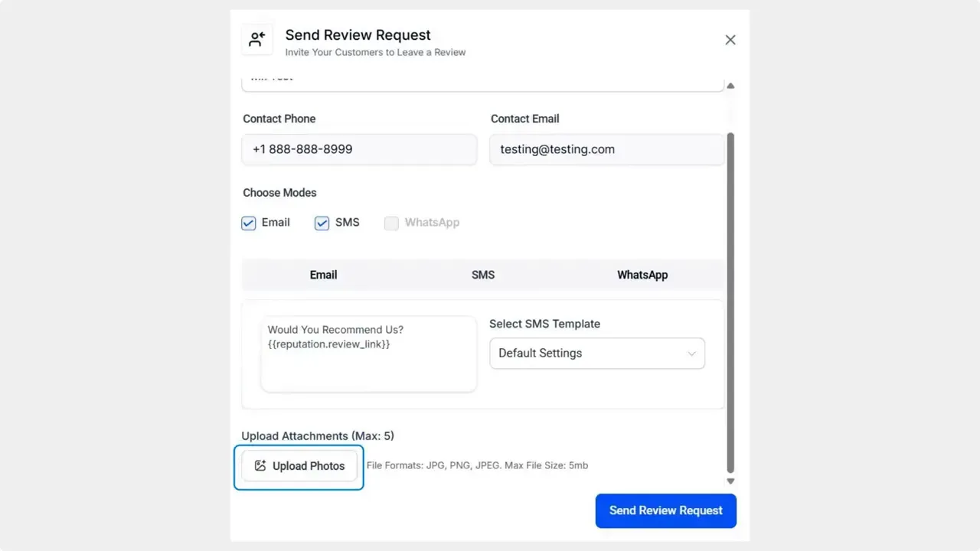Uncheck the Email mode checkbox
This screenshot has width=980, height=551.
coord(248,223)
